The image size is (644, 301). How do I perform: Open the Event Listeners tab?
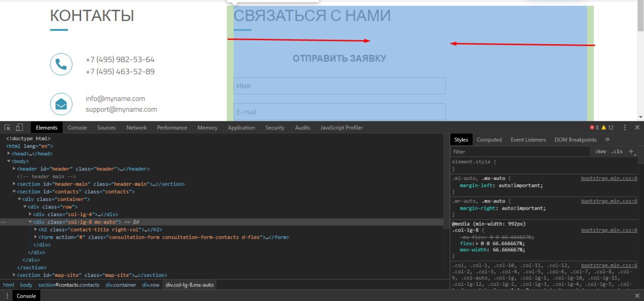528,140
